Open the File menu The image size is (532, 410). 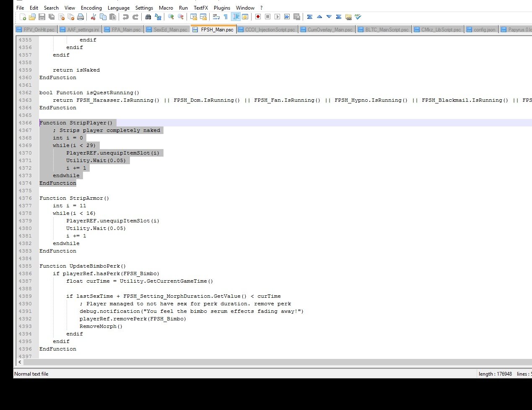[x=20, y=8]
